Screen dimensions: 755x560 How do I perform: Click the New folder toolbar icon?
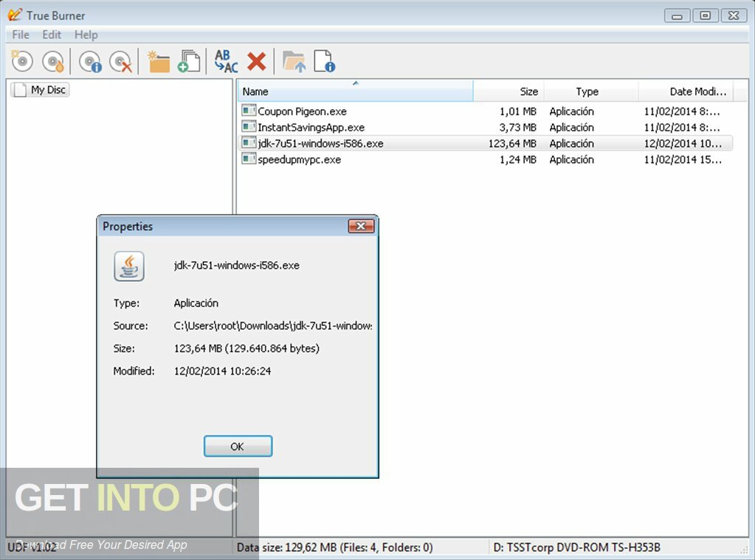[x=159, y=62]
